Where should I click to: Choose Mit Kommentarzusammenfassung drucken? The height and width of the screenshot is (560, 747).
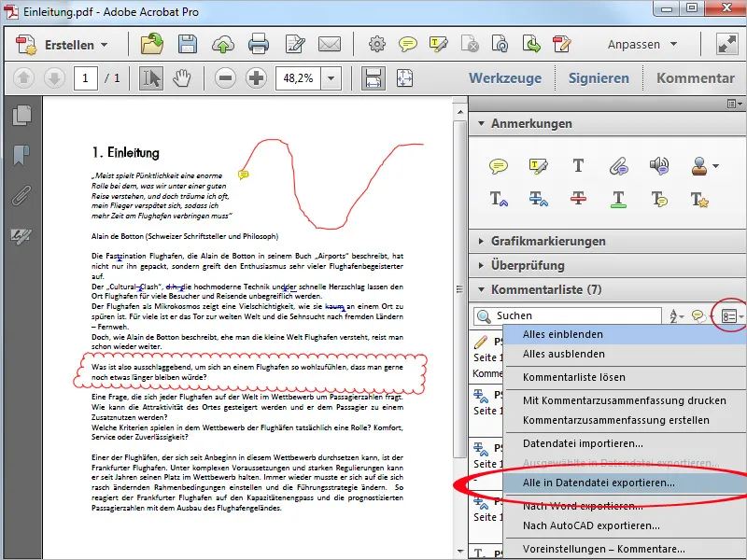tap(624, 400)
